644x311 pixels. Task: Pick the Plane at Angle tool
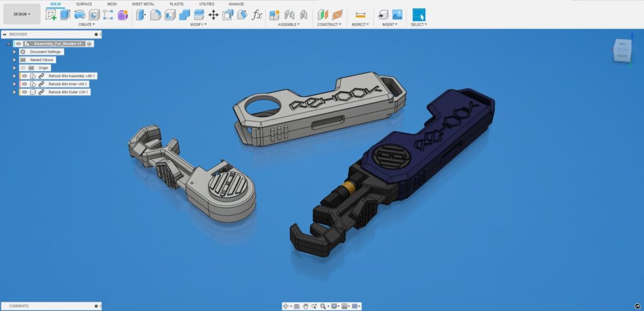click(x=337, y=15)
